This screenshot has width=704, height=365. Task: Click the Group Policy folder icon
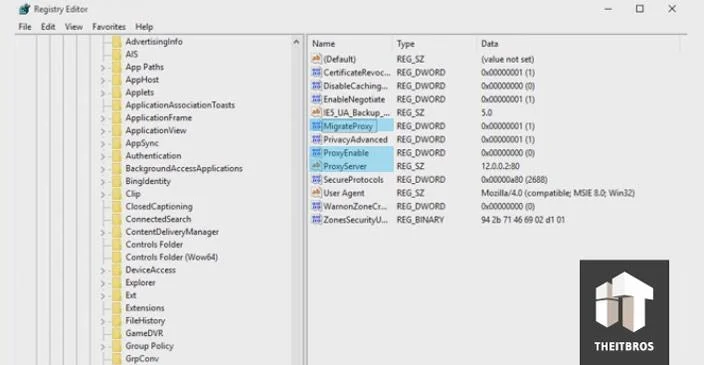(x=117, y=346)
